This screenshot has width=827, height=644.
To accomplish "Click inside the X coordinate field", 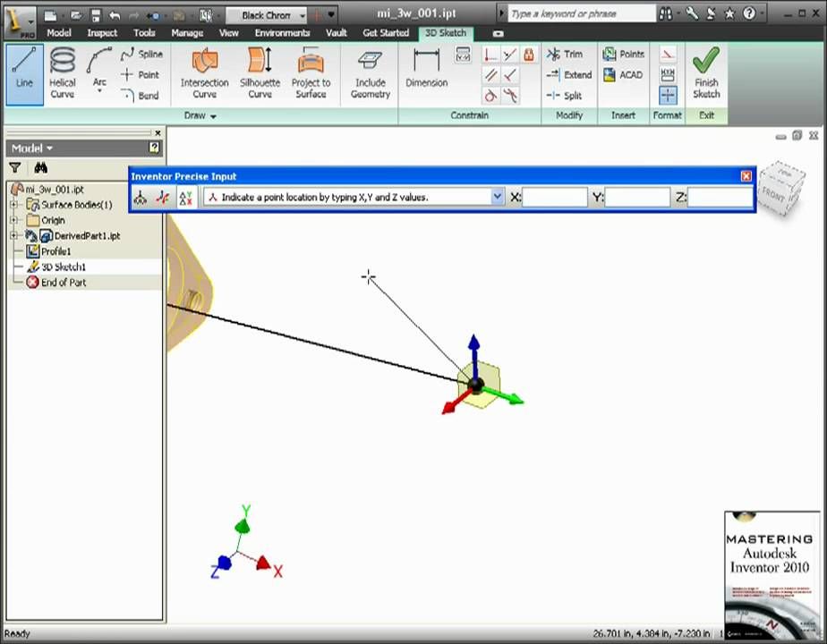I will coord(555,198).
